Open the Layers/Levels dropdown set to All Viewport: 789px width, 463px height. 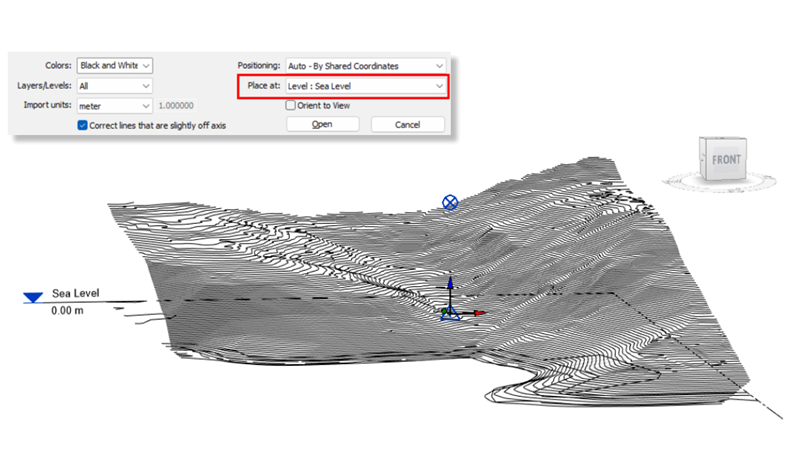coord(115,86)
